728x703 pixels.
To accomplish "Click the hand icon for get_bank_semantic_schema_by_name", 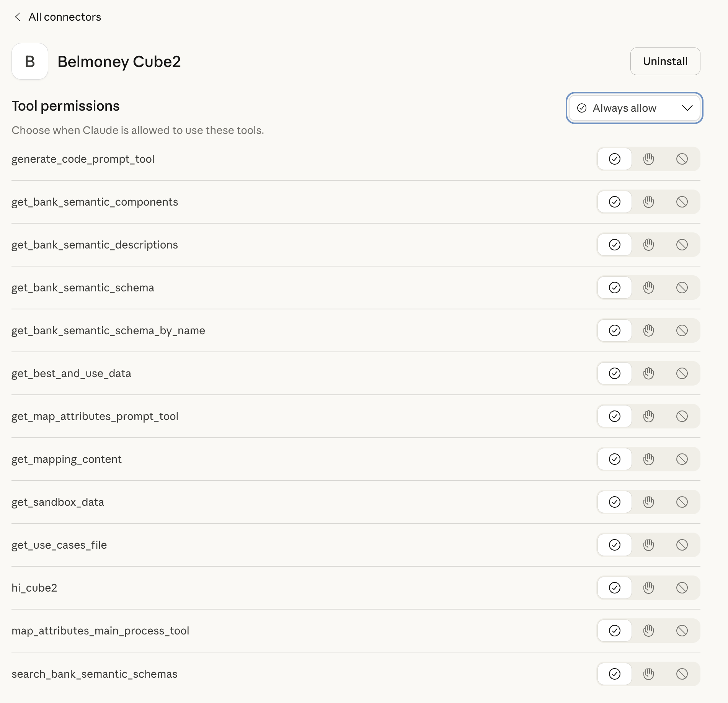I will [x=649, y=330].
